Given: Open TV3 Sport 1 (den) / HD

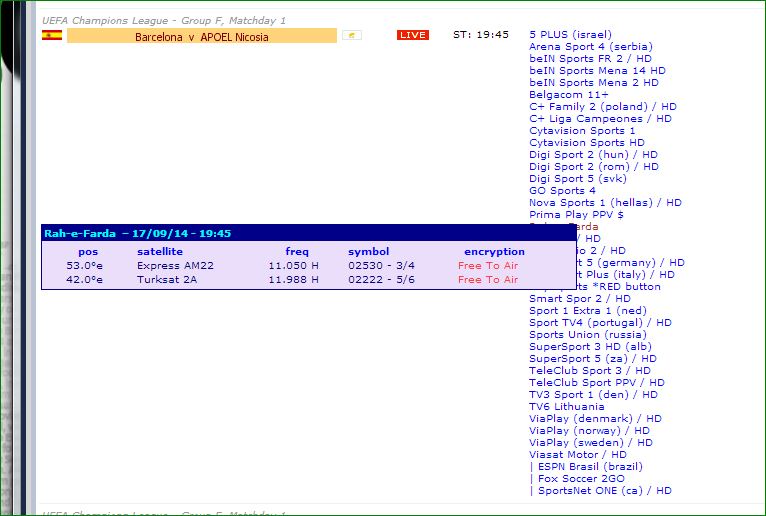Looking at the screenshot, I should [593, 394].
